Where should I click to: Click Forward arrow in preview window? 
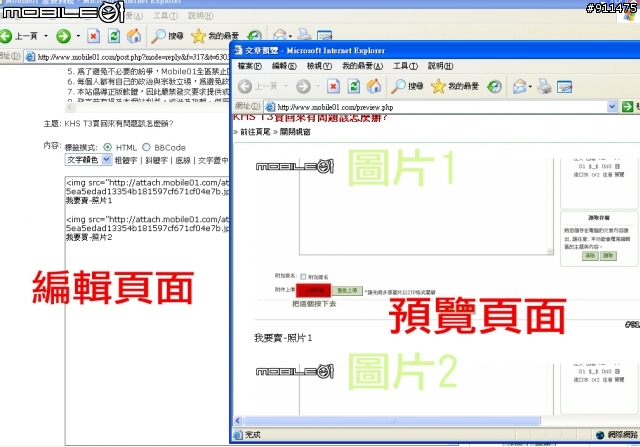(x=303, y=86)
